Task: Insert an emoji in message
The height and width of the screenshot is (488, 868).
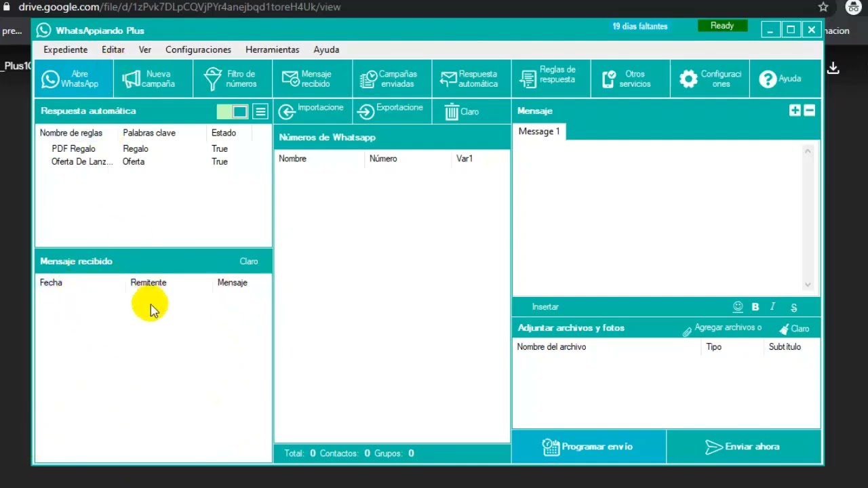Action: pyautogui.click(x=738, y=307)
